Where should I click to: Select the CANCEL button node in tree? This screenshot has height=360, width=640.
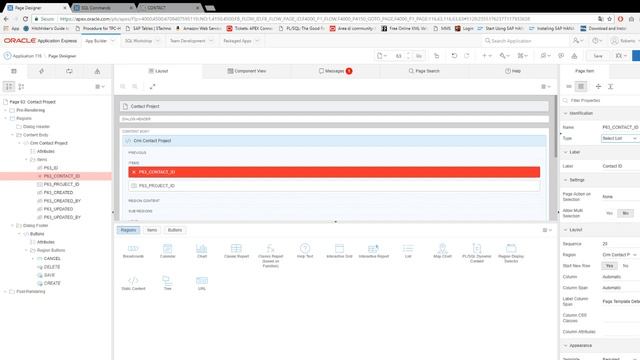(x=52, y=259)
